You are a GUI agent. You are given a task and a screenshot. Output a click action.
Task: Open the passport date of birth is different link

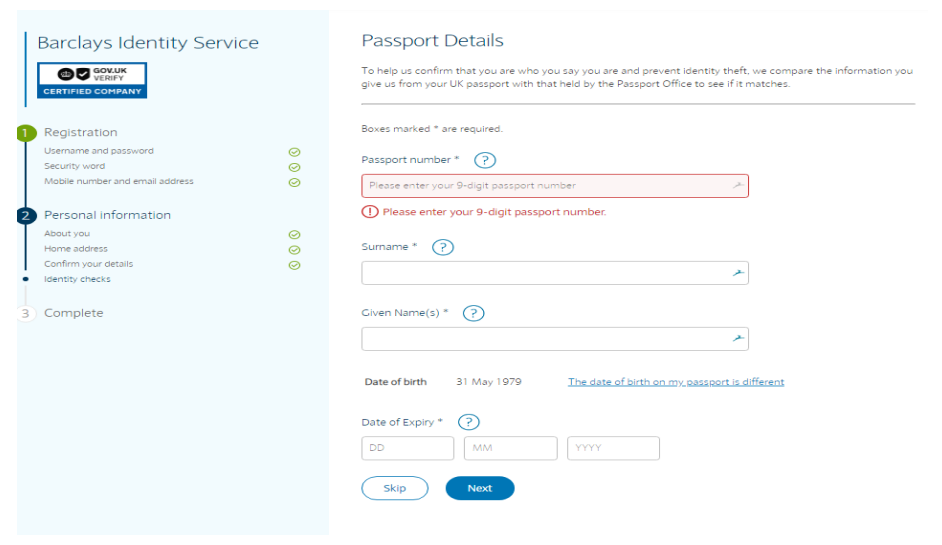[675, 382]
